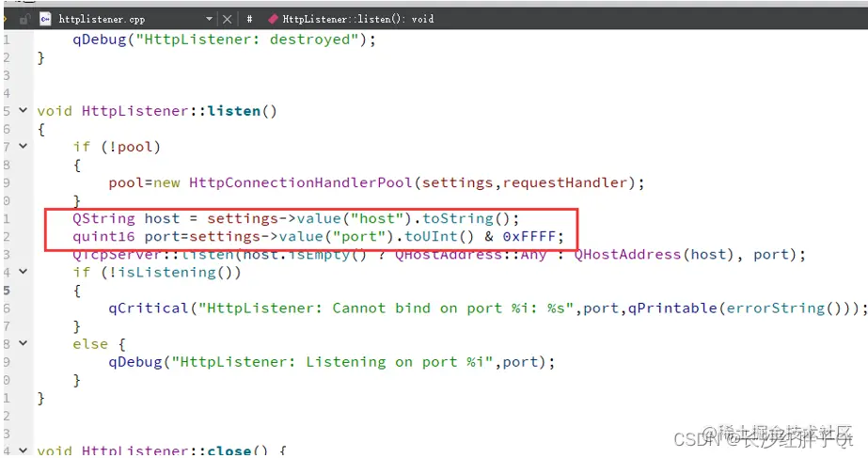Click on '!pool' in the if condition

point(131,148)
